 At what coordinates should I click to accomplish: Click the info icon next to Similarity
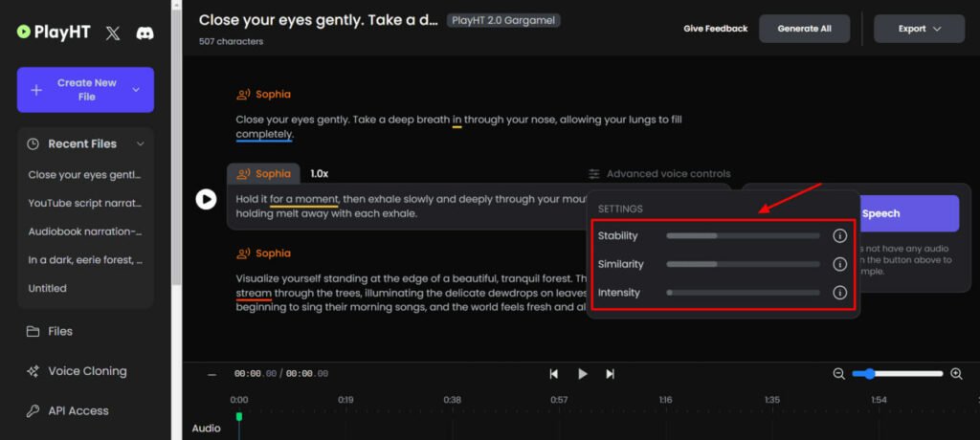(x=840, y=264)
